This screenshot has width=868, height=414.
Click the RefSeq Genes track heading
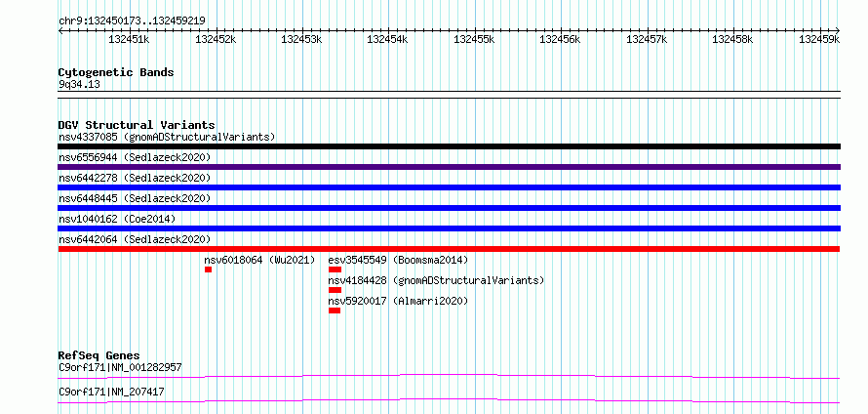click(x=99, y=355)
